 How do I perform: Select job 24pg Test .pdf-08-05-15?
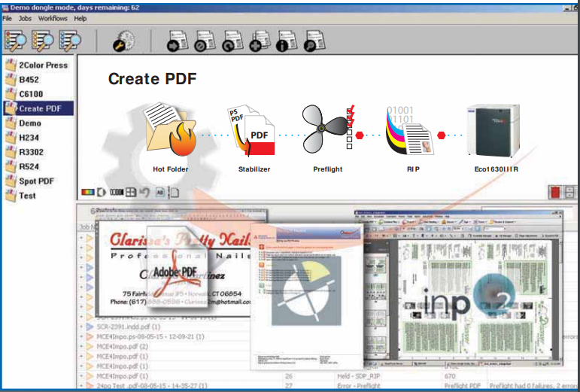pyautogui.click(x=152, y=386)
